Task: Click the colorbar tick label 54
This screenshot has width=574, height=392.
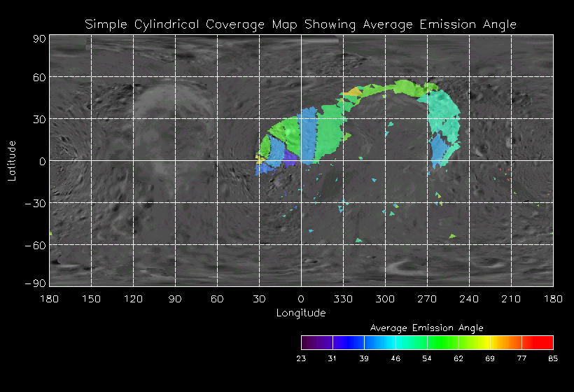Action: click(x=427, y=359)
